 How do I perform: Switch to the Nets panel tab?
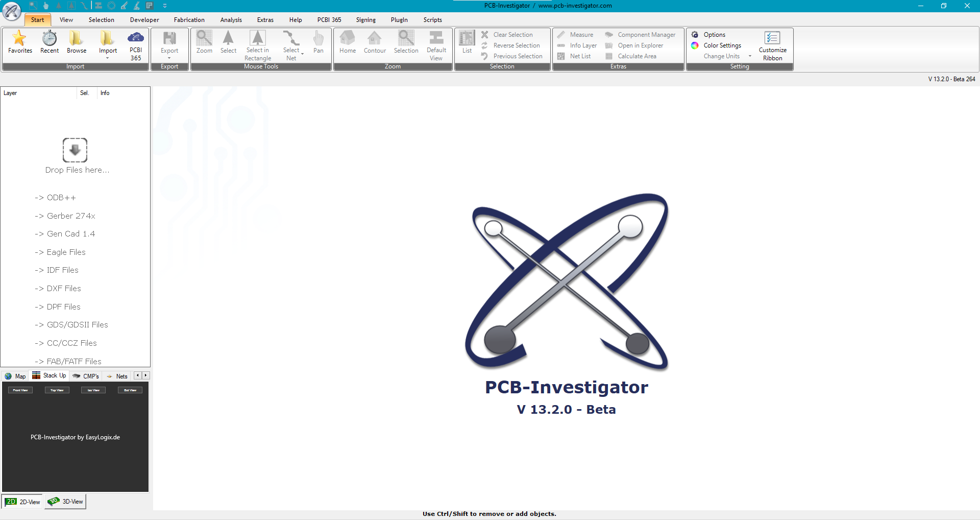pos(117,376)
